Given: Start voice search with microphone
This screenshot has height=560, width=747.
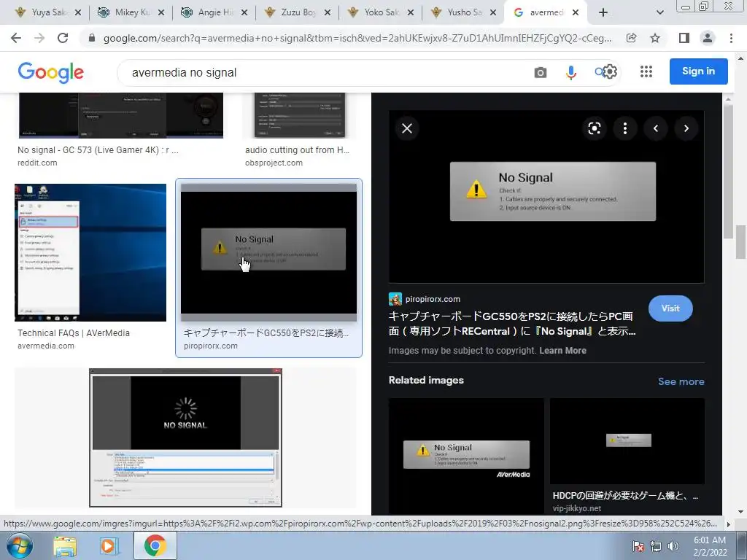Looking at the screenshot, I should point(570,72).
